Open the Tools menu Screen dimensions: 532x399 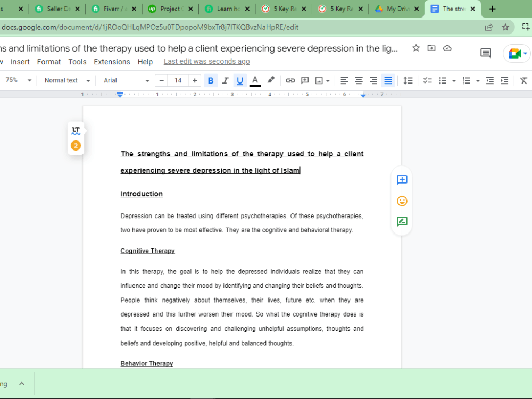coord(77,62)
